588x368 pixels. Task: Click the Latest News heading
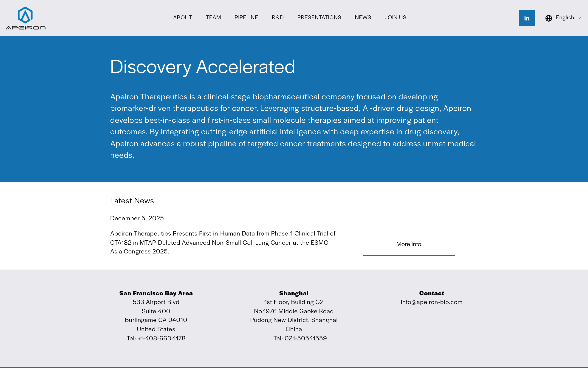132,201
